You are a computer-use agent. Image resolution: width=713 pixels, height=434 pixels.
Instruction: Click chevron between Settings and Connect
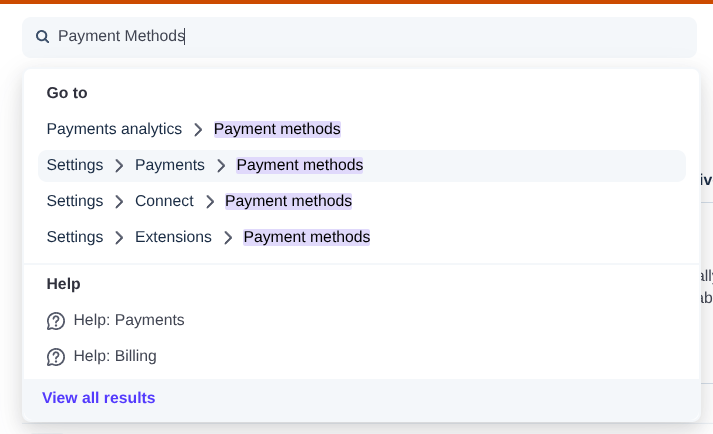119,202
